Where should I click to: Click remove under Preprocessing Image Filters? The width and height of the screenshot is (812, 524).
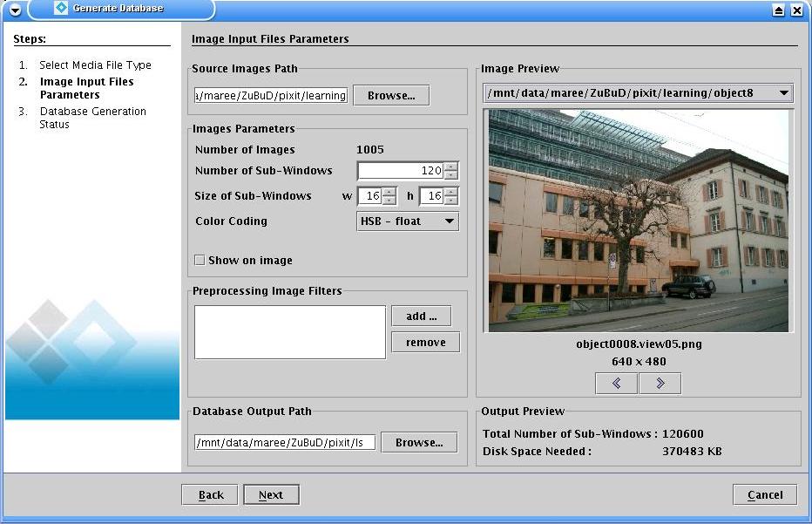[x=425, y=343]
